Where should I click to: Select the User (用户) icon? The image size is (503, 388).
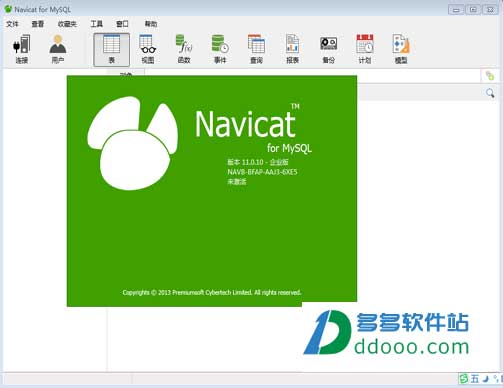[58, 49]
